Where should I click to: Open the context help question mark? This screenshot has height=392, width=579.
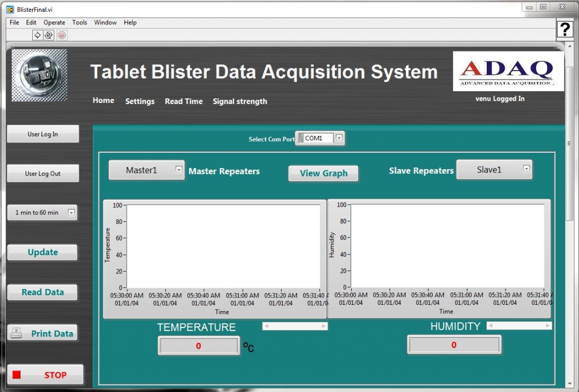564,29
